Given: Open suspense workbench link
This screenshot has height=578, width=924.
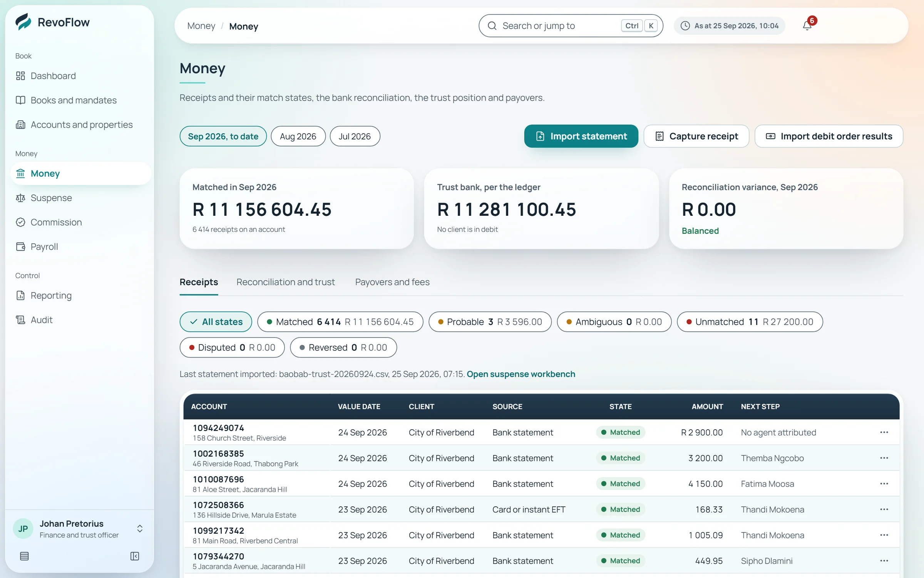Looking at the screenshot, I should 521,374.
